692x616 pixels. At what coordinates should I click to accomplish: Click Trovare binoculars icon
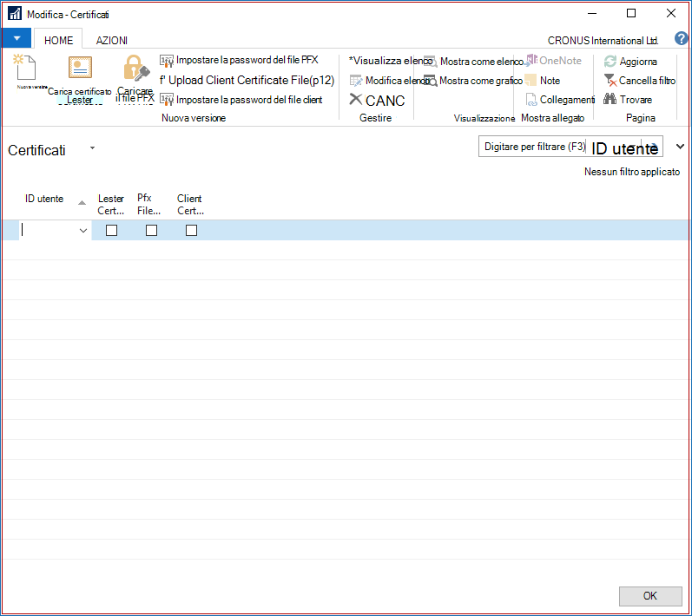point(610,99)
